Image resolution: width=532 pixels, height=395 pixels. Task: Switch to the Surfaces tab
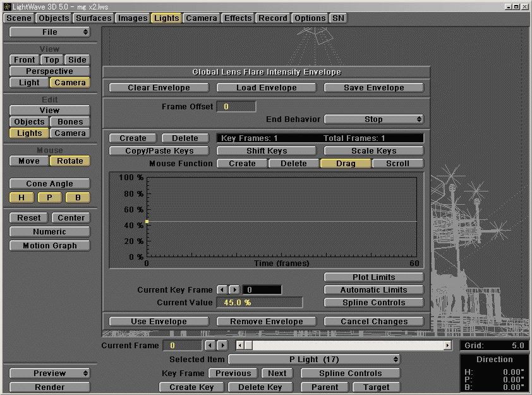click(94, 18)
